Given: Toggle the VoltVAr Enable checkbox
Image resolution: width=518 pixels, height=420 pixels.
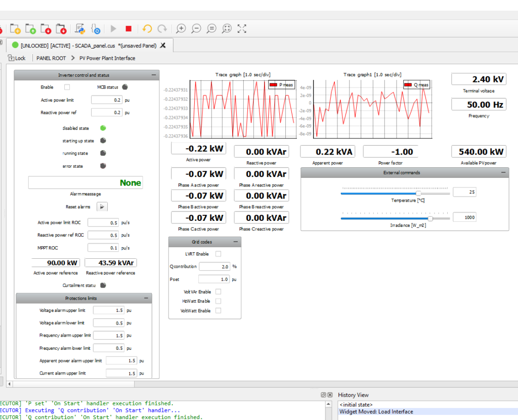Looking at the screenshot, I should 219,292.
